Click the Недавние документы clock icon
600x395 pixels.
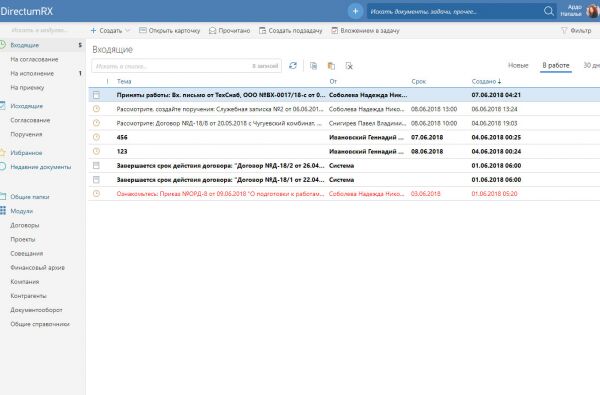coord(2,166)
